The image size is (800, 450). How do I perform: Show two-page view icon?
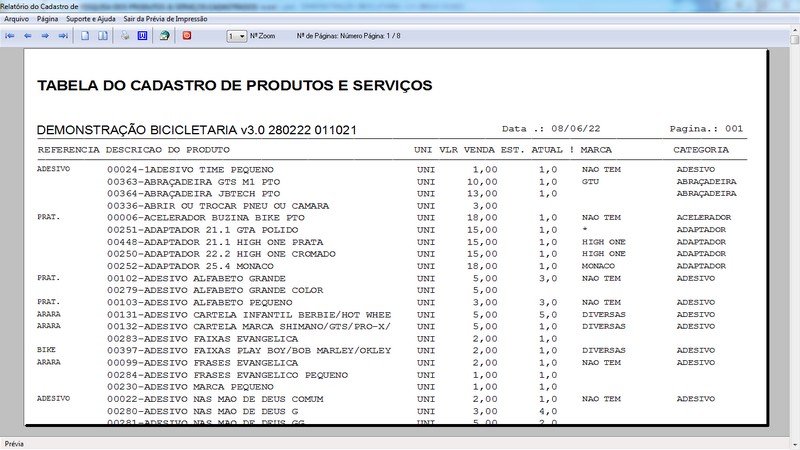point(103,36)
